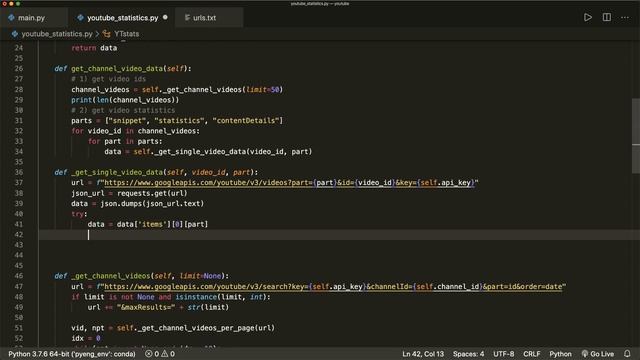
Task: Open notifications bell in status bar
Action: pyautogui.click(x=627, y=353)
